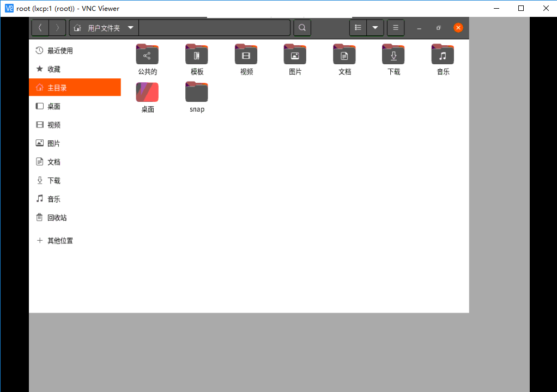Select the 桌面 folder icon in main pane
Image resolution: width=557 pixels, height=392 pixels.
(147, 92)
